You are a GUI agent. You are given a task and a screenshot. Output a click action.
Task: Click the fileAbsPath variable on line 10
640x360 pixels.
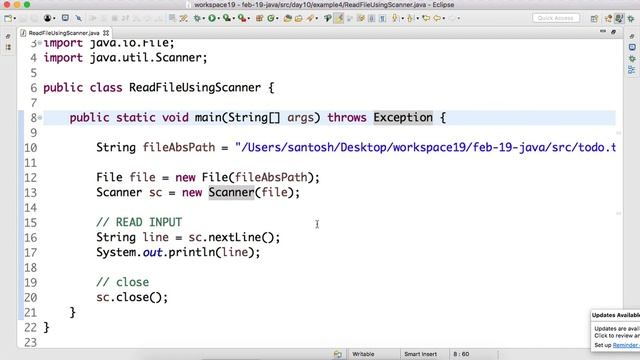pos(179,147)
